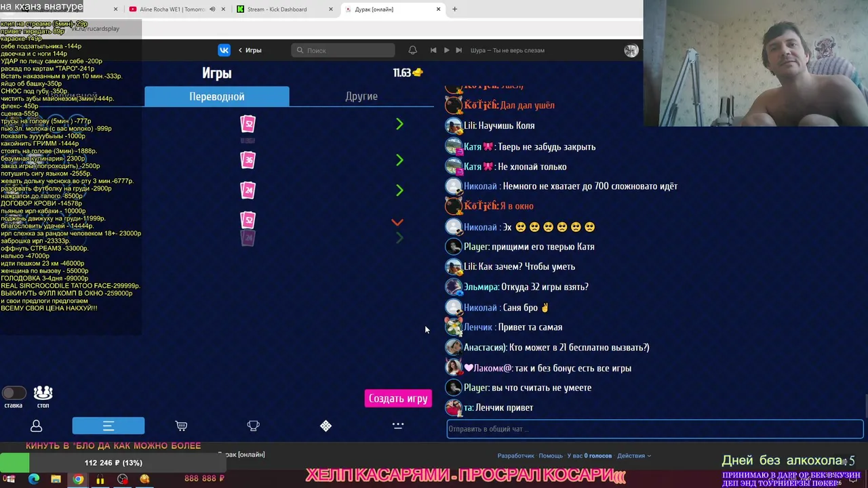Go back to Игры section
868x488 pixels.
[x=250, y=50]
